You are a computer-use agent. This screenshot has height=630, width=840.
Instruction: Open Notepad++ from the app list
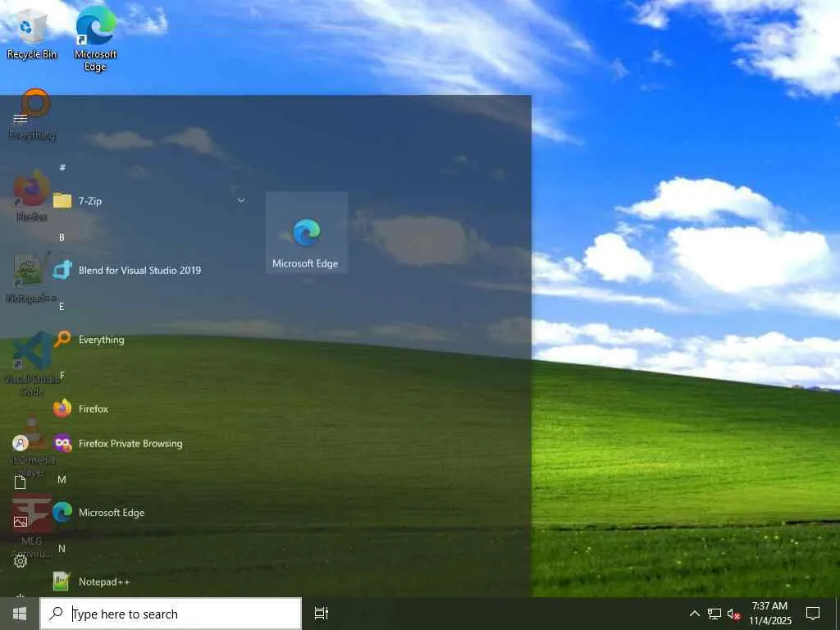149,582
